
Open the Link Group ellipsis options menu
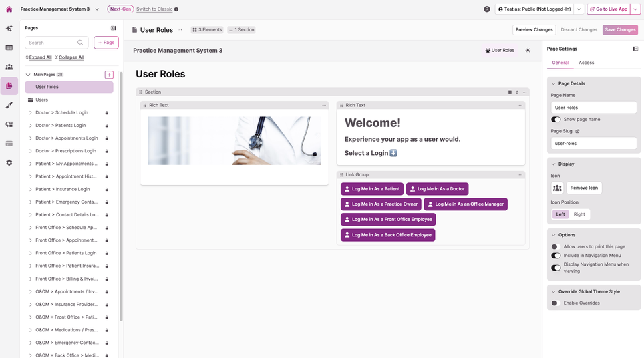[x=520, y=174]
